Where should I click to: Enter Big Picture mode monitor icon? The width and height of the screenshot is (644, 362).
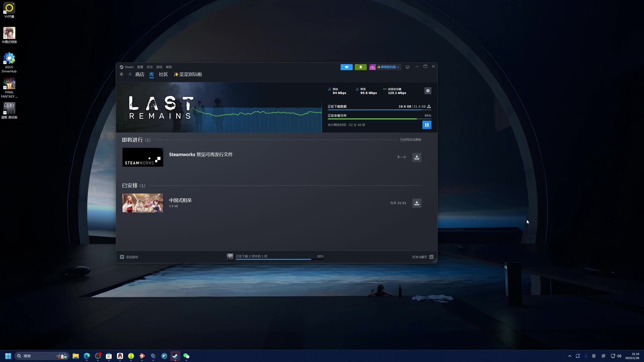[x=408, y=67]
